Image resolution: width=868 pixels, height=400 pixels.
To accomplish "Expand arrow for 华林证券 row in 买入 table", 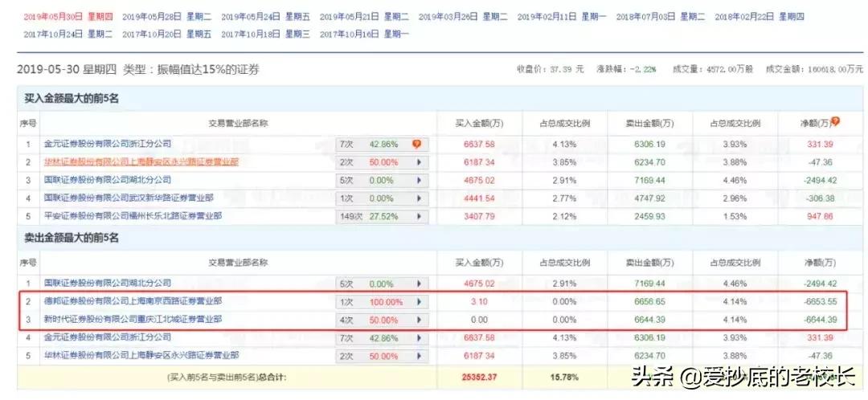I will (419, 162).
